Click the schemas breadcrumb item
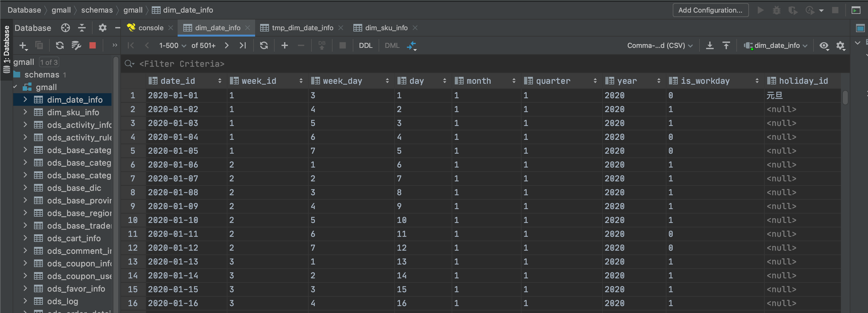Screen dimensions: 868x313 (x=97, y=10)
